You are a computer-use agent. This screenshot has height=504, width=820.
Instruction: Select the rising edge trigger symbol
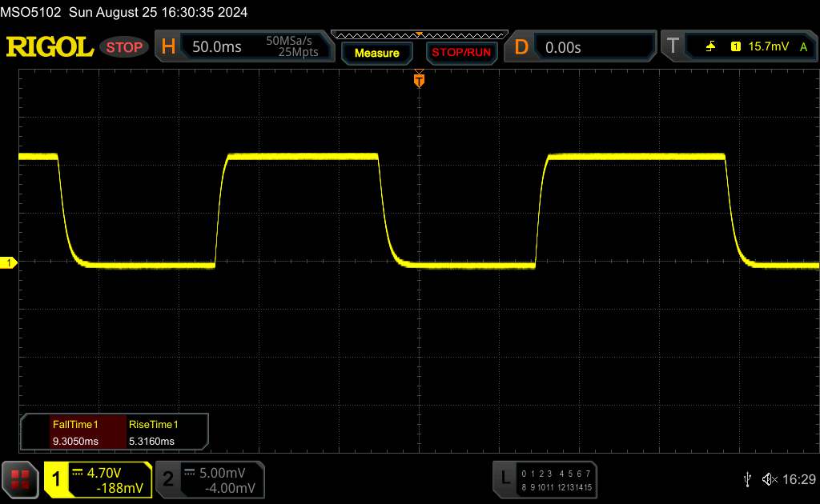710,47
